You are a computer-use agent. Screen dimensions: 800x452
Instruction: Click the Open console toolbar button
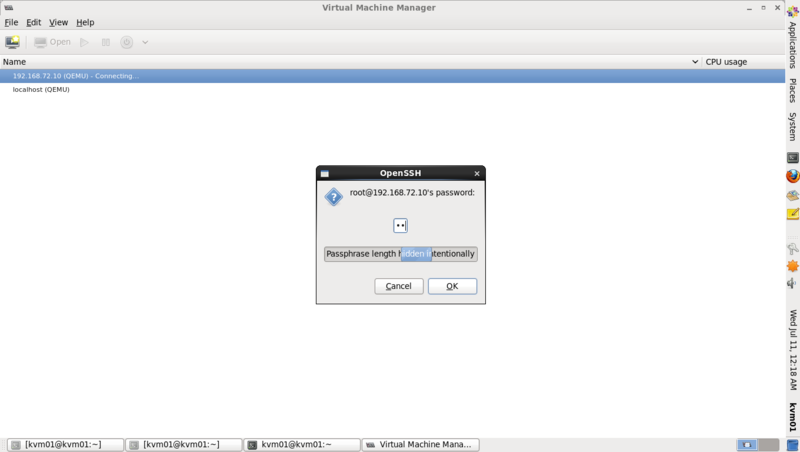[x=53, y=42]
